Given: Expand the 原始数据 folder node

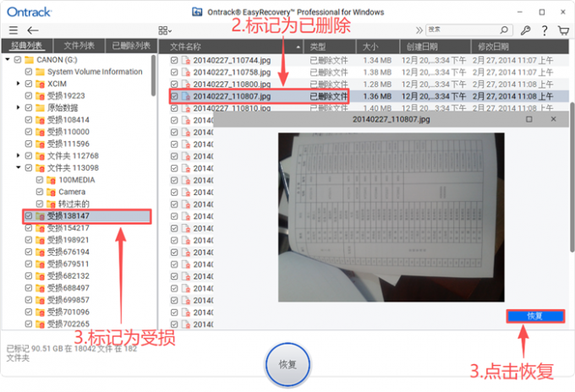Looking at the screenshot, I should click(x=18, y=107).
